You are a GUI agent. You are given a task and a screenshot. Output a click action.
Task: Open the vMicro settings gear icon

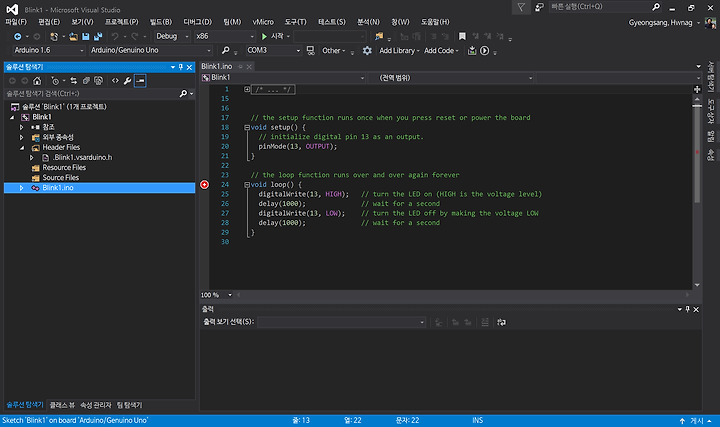pyautogui.click(x=367, y=50)
